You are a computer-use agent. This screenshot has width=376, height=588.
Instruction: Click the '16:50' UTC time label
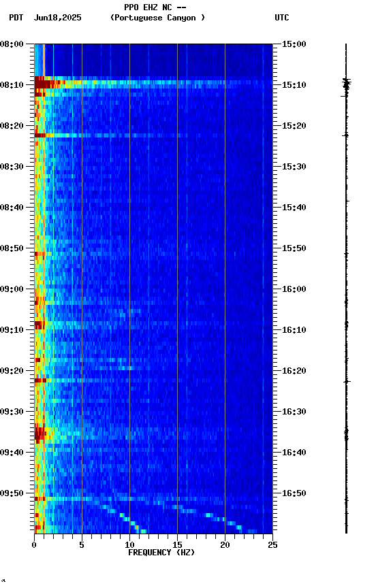point(294,493)
